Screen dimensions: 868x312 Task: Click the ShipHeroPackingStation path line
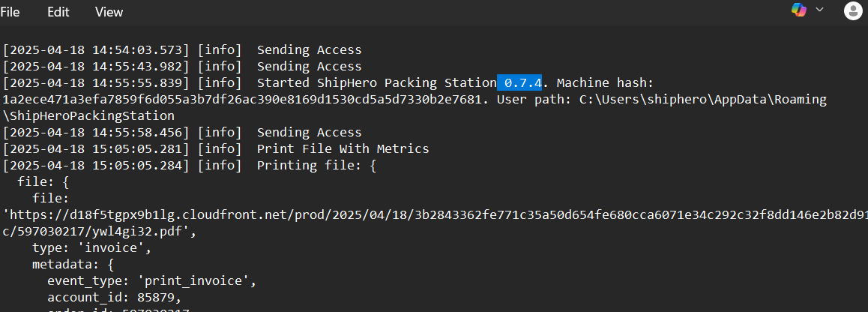[88, 115]
